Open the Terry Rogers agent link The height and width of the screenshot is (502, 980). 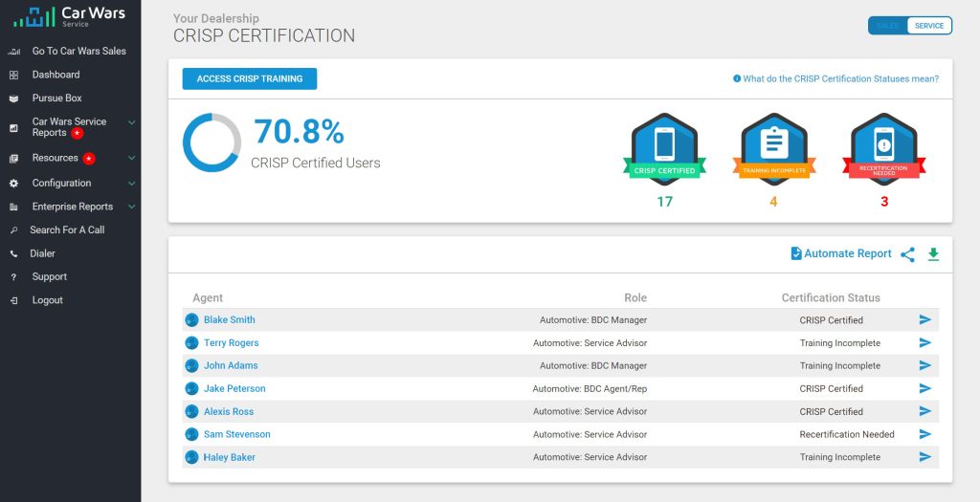pyautogui.click(x=232, y=342)
